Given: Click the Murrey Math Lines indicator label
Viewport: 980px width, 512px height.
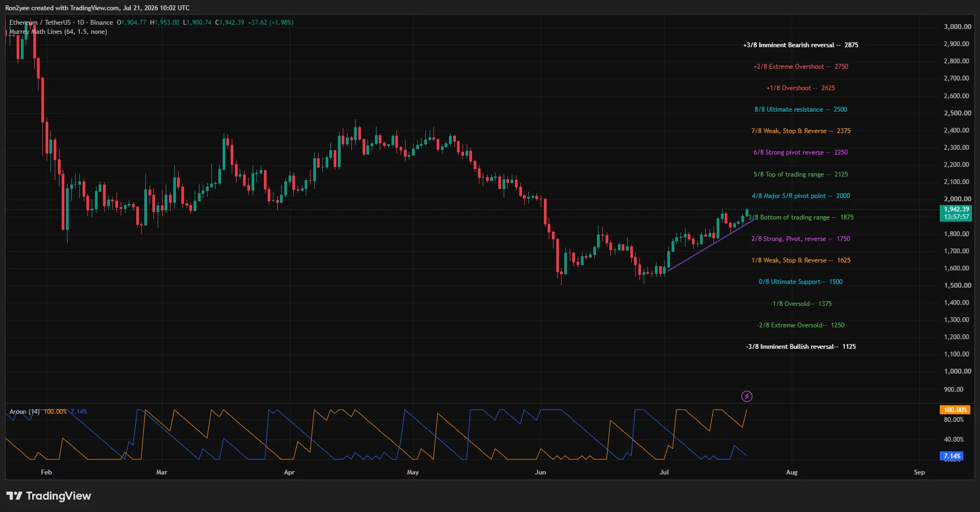Looking at the screenshot, I should 58,32.
